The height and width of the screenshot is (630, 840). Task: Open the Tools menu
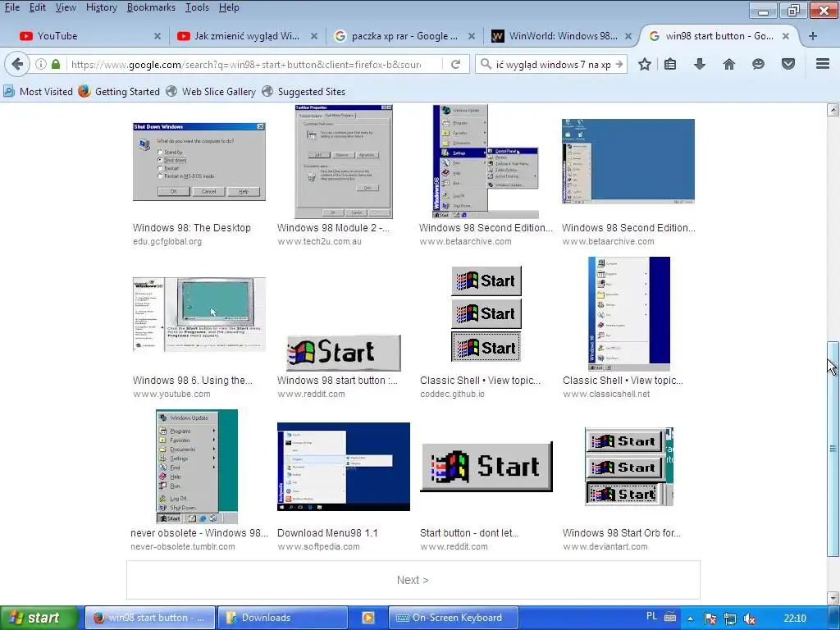(x=197, y=7)
